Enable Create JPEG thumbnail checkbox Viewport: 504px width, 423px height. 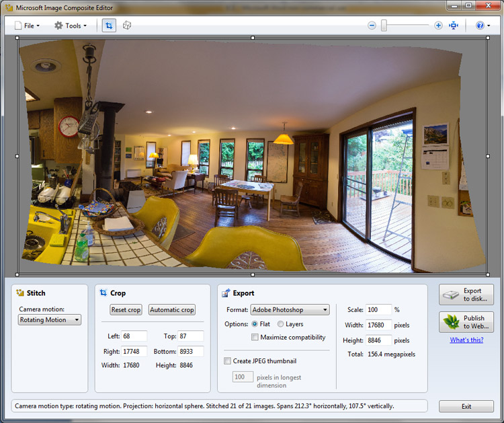[x=227, y=361]
